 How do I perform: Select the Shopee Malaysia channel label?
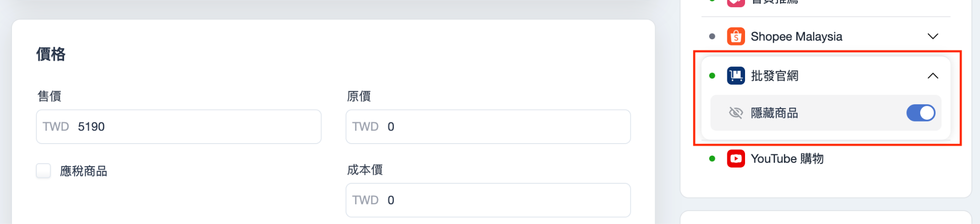796,36
